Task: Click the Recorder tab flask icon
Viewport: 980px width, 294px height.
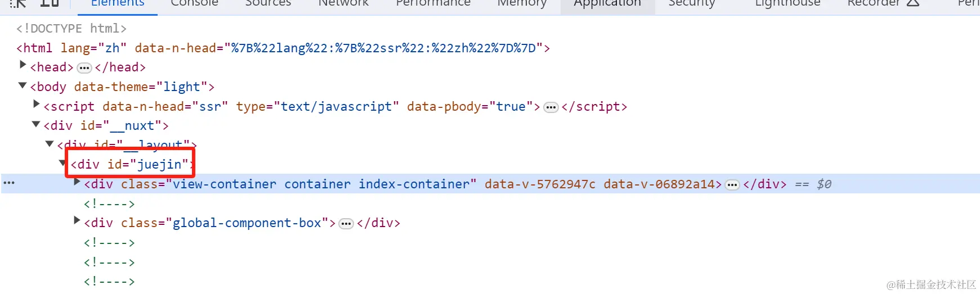Action: pos(913,2)
